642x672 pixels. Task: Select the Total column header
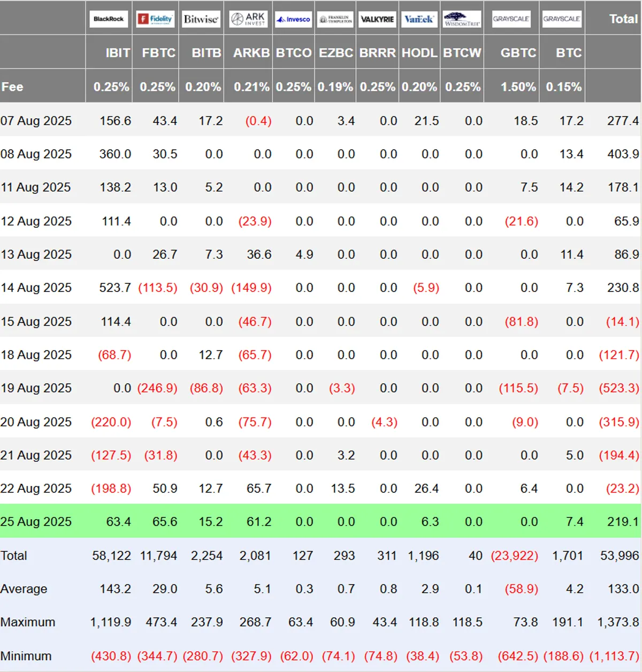(623, 19)
